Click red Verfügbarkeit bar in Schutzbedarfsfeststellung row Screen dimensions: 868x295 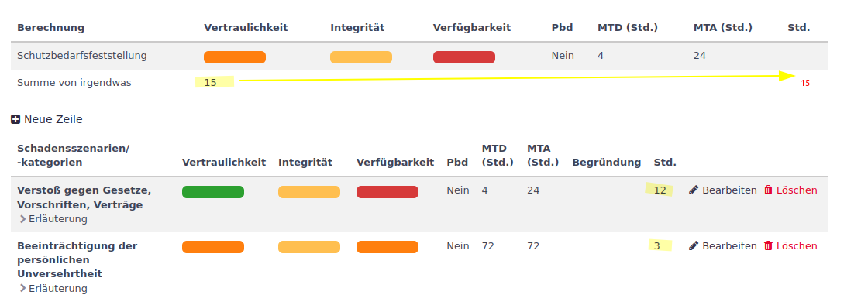pyautogui.click(x=464, y=57)
